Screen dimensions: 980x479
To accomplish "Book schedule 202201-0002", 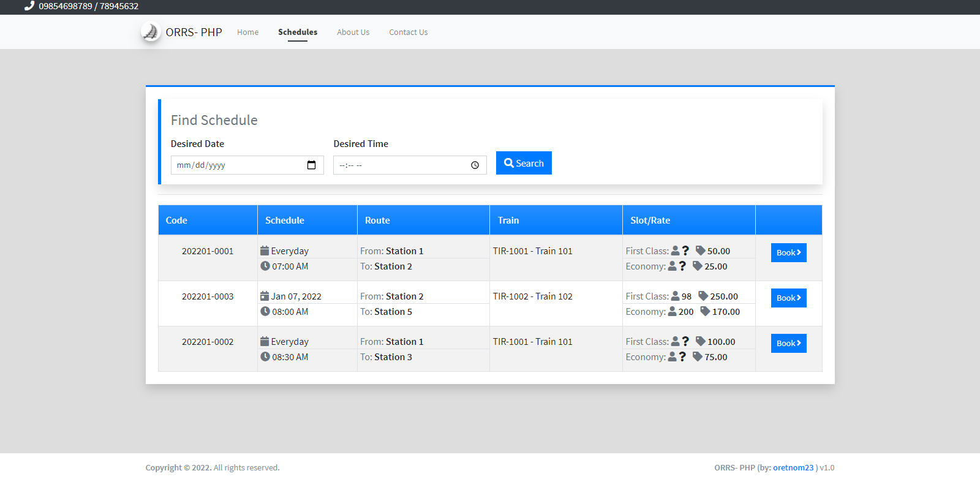I will [789, 343].
